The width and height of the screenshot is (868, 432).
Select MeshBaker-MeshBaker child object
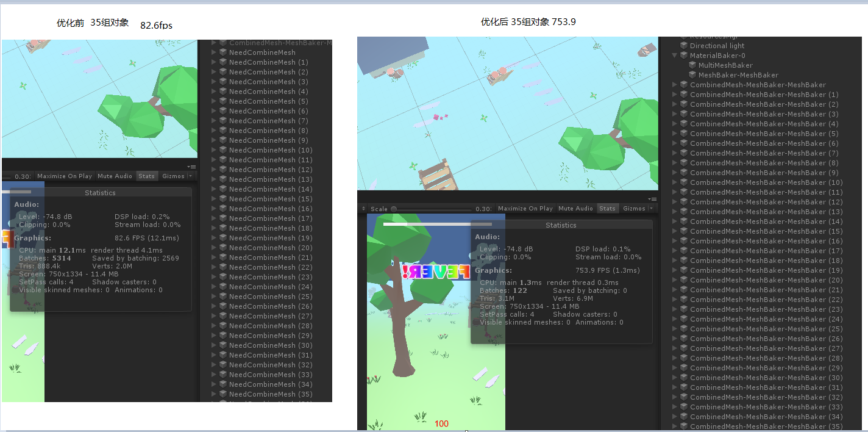(738, 75)
